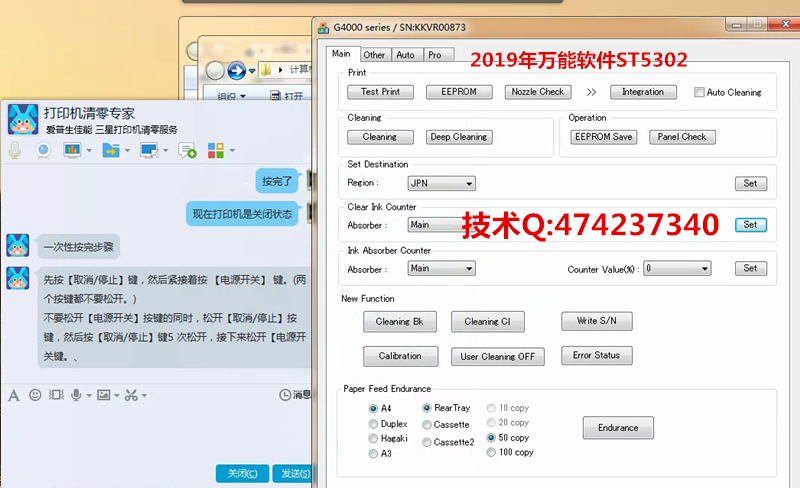800x488 pixels.
Task: Run Nozzle Check
Action: [538, 92]
